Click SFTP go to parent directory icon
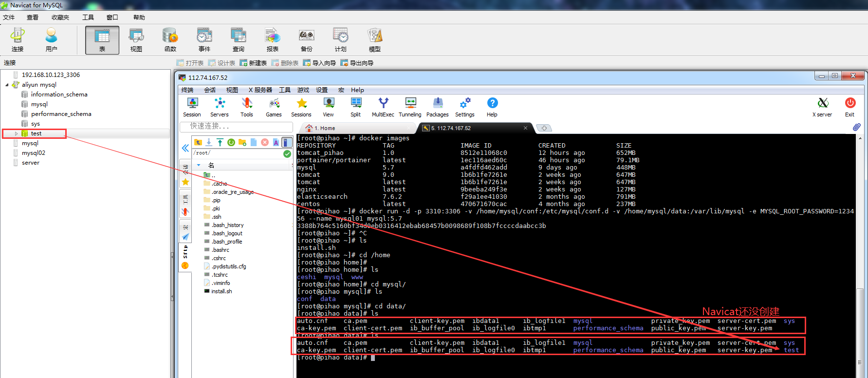Image resolution: width=868 pixels, height=378 pixels. tap(198, 142)
